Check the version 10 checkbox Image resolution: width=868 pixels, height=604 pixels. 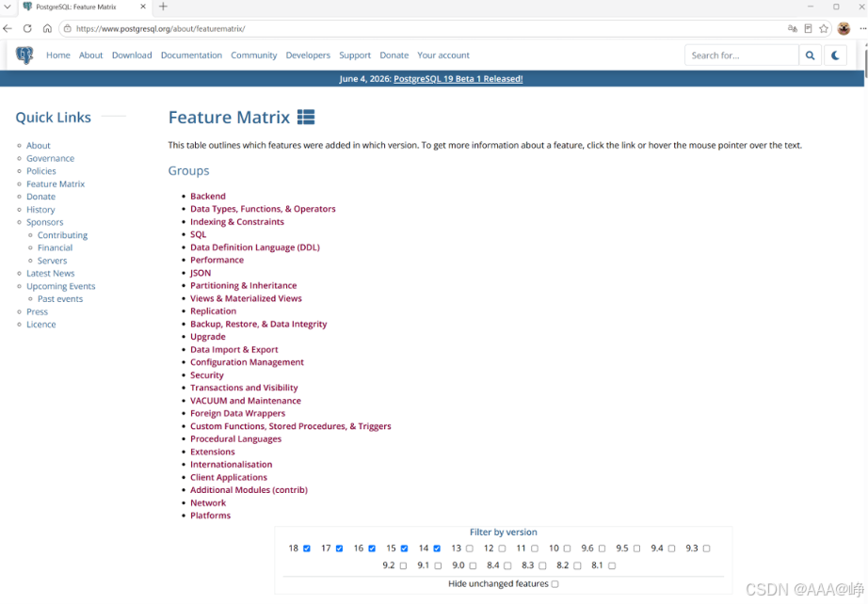click(x=567, y=548)
